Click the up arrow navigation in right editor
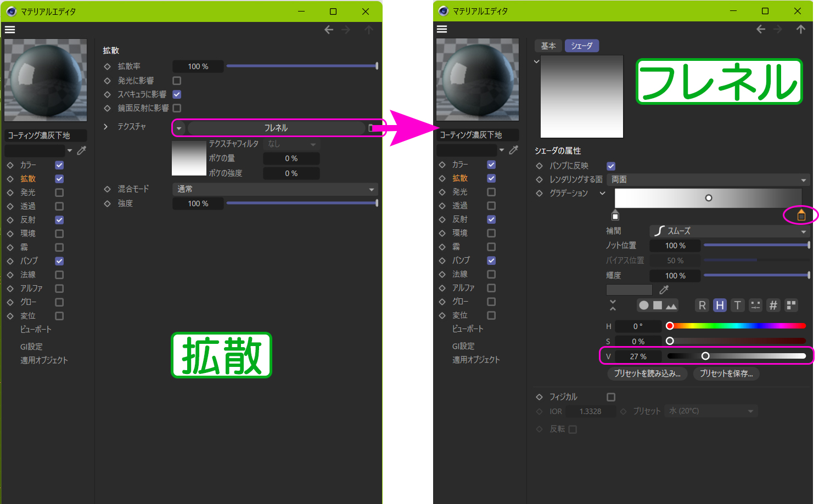This screenshot has height=504, width=819. point(801,29)
